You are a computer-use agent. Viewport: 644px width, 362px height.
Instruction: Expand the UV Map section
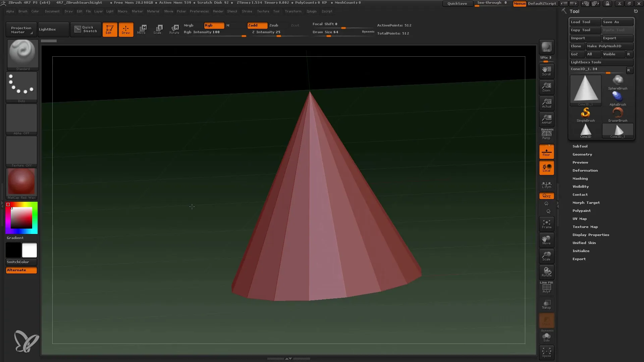580,219
